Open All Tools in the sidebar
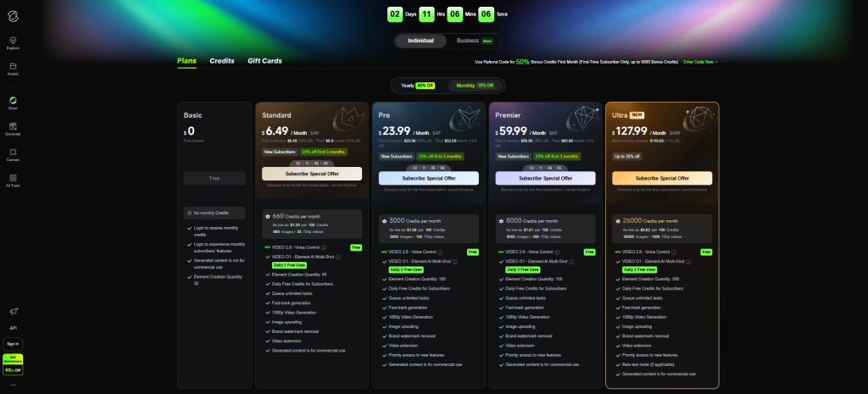This screenshot has width=868, height=394. click(13, 181)
